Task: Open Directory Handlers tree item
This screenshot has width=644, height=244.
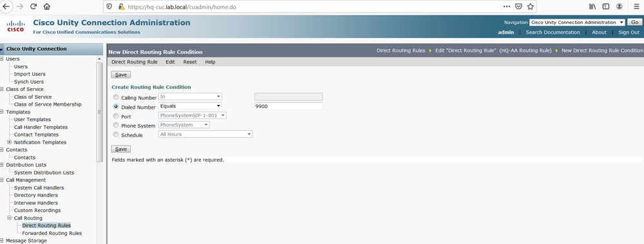Action: click(35, 195)
